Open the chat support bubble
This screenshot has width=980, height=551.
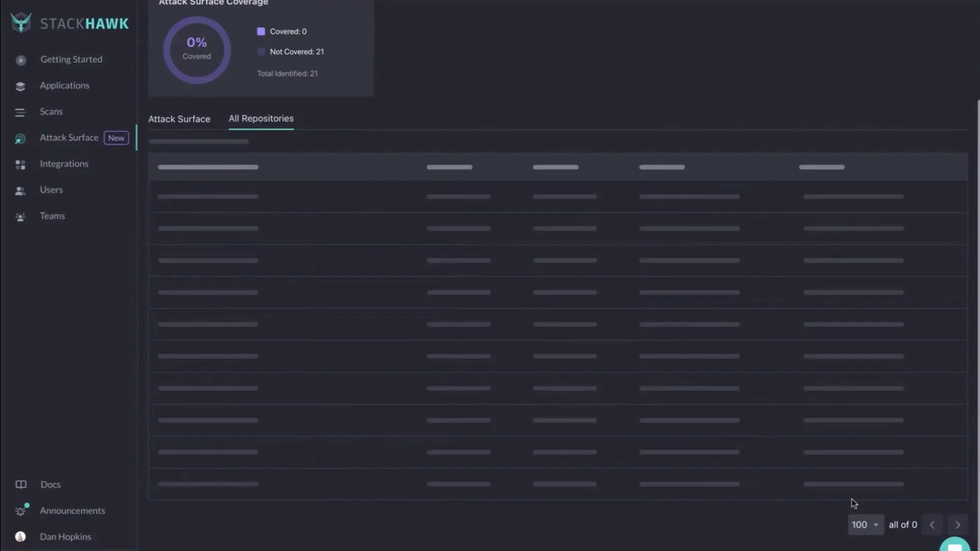954,546
